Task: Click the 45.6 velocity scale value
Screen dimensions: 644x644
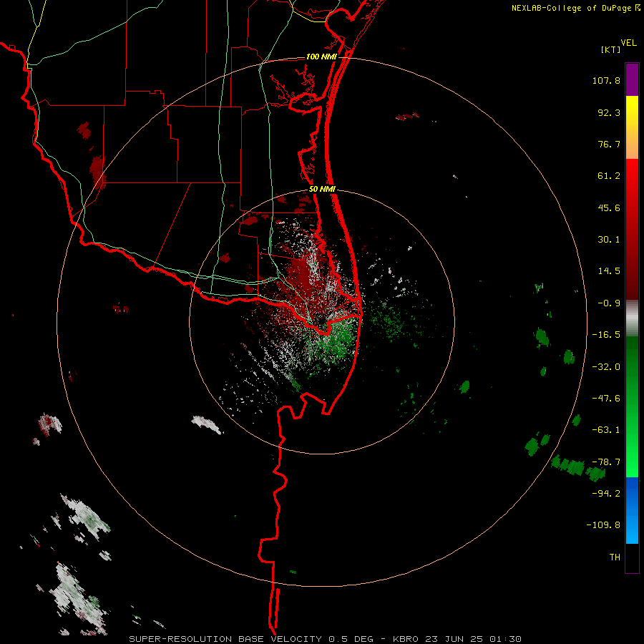Action: (x=609, y=208)
